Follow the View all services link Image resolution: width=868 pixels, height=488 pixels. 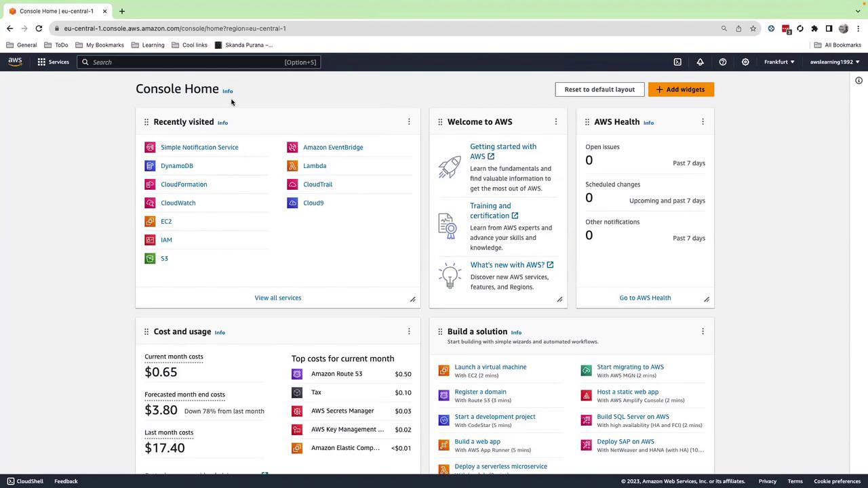coord(278,298)
